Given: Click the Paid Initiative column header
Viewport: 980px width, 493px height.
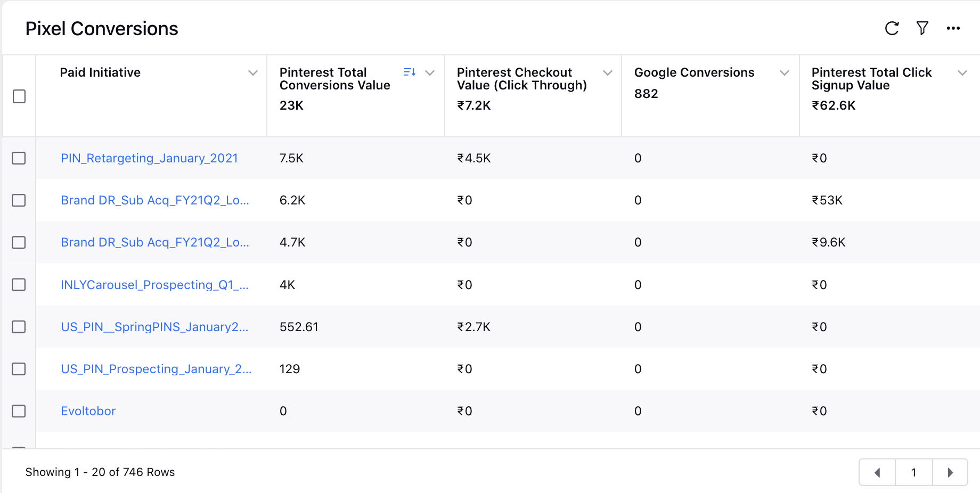Looking at the screenshot, I should 100,72.
